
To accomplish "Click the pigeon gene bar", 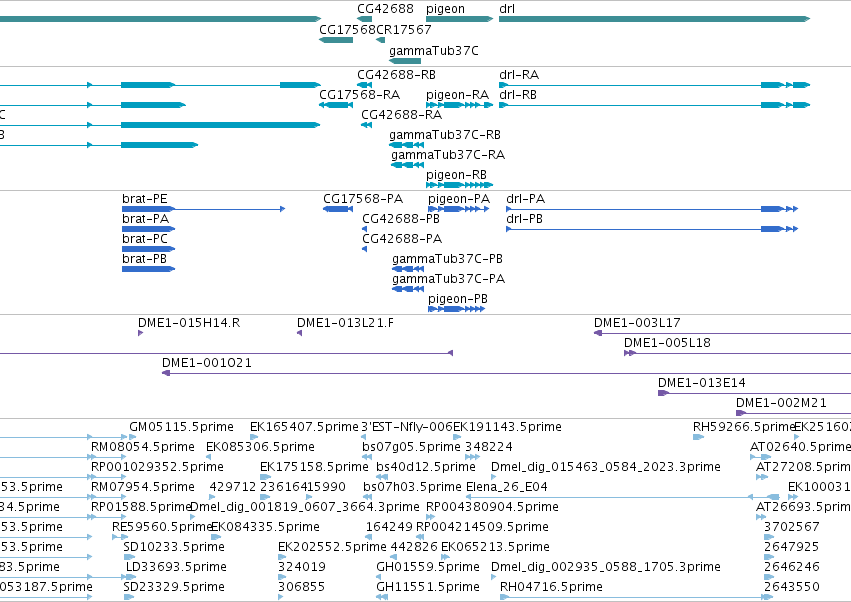I will 459,19.
